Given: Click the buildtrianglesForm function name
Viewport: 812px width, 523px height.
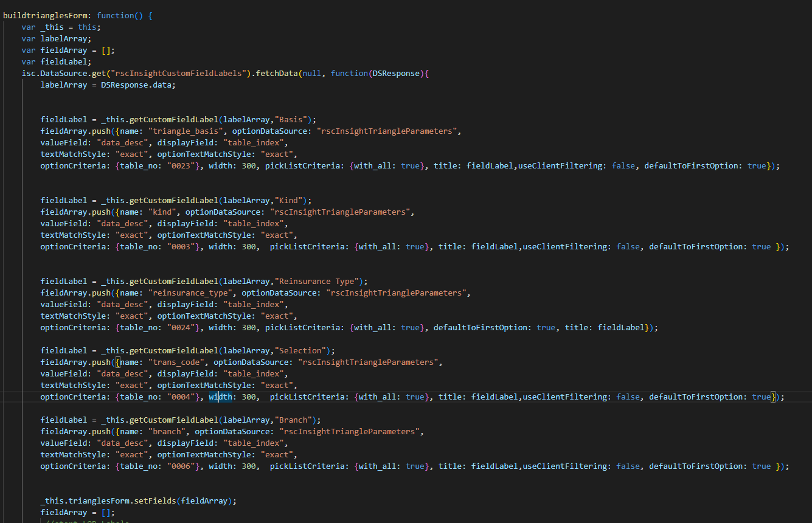Looking at the screenshot, I should pos(45,15).
